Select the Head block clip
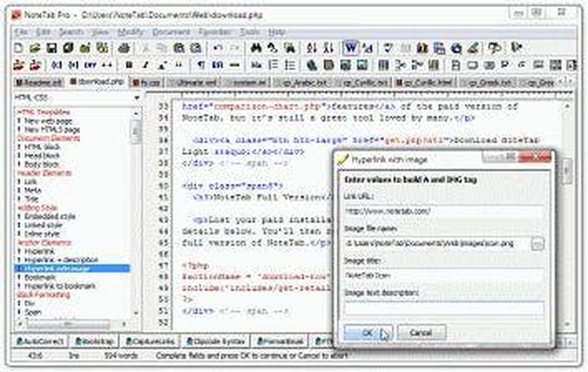The width and height of the screenshot is (588, 372). (x=42, y=156)
